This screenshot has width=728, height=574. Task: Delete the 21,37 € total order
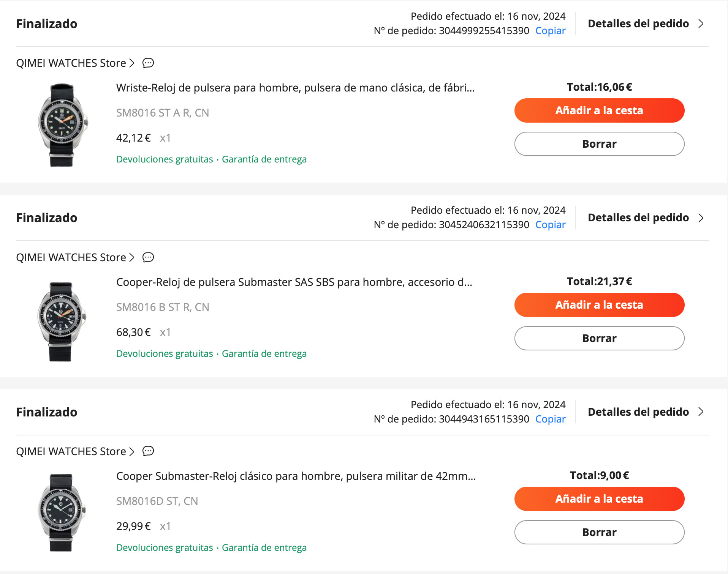pos(599,338)
